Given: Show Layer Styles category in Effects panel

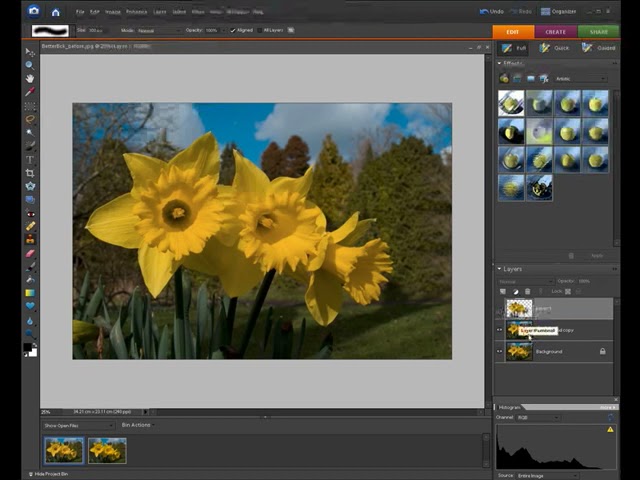Looking at the screenshot, I should point(517,78).
